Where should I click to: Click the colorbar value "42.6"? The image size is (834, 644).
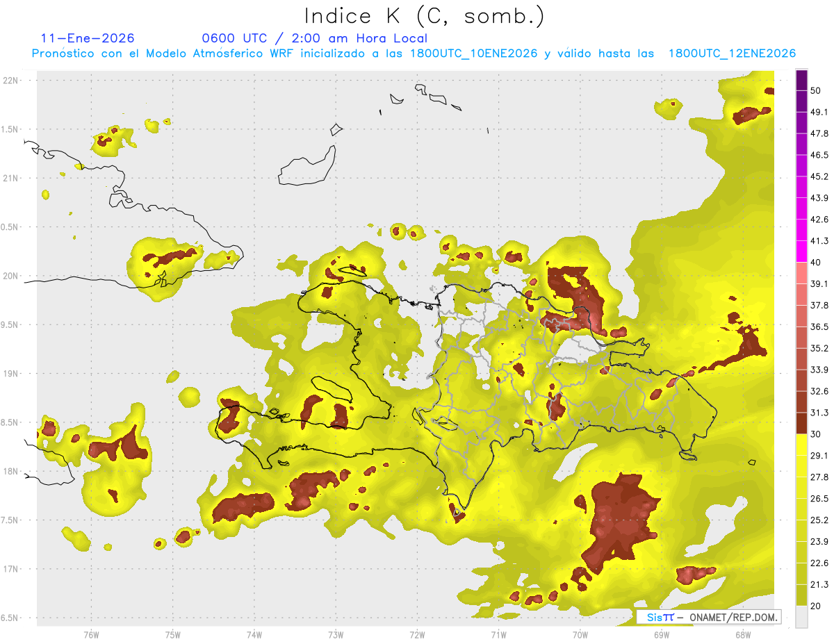click(x=819, y=220)
